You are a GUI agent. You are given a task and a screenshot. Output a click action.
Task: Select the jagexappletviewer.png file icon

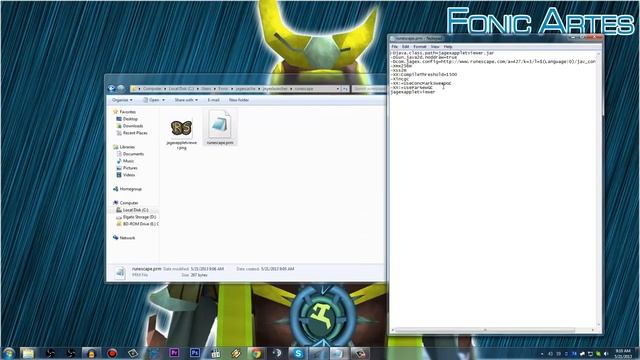[181, 130]
